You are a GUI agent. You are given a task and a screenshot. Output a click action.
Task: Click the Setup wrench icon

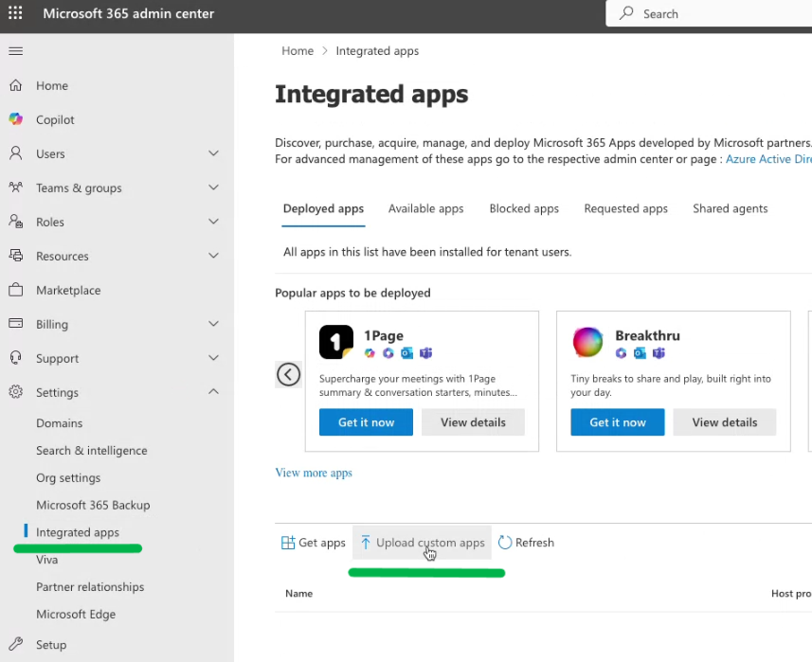tap(16, 644)
